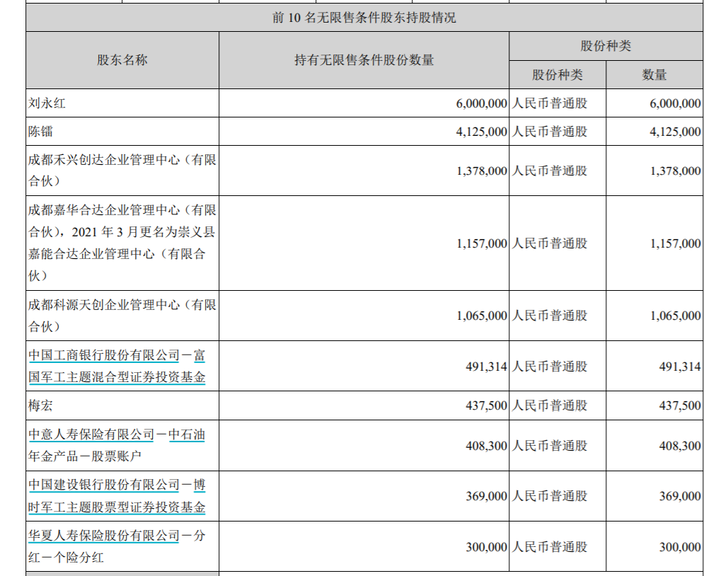Click 人民币普通股 in the 梅宏 row
The width and height of the screenshot is (728, 576).
point(550,405)
